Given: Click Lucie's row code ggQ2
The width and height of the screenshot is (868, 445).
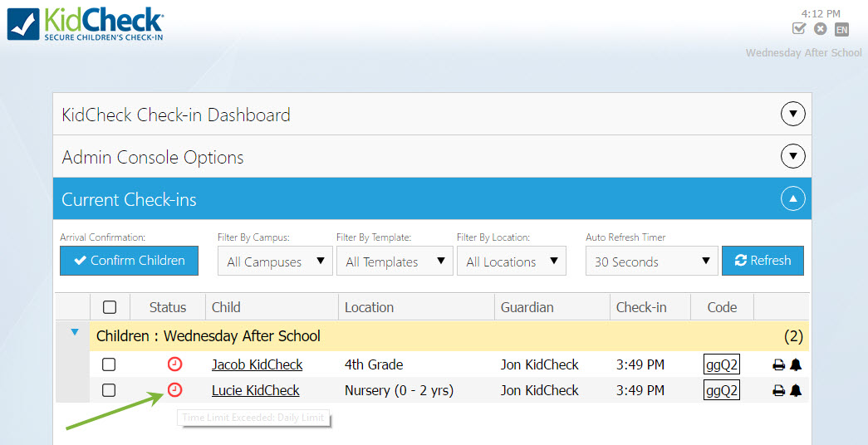Looking at the screenshot, I should point(722,390).
